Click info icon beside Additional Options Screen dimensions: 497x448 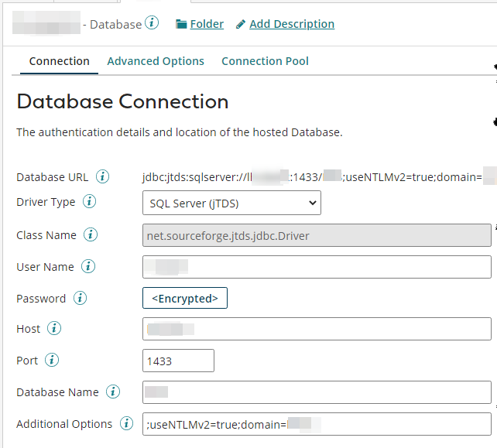click(x=127, y=424)
